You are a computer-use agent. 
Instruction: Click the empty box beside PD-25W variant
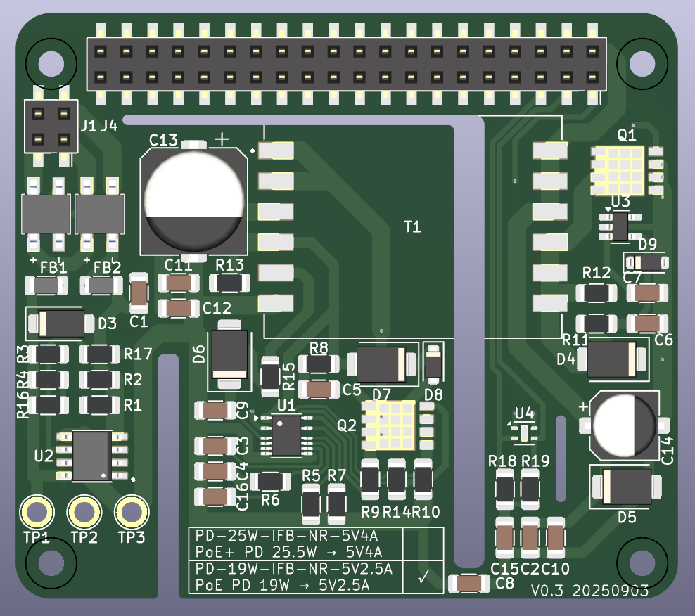(x=423, y=544)
